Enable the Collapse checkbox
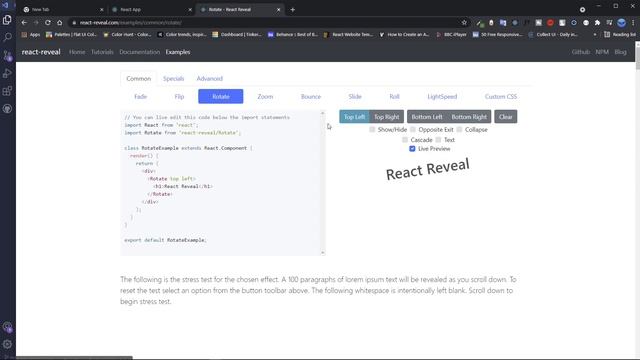 (x=459, y=129)
